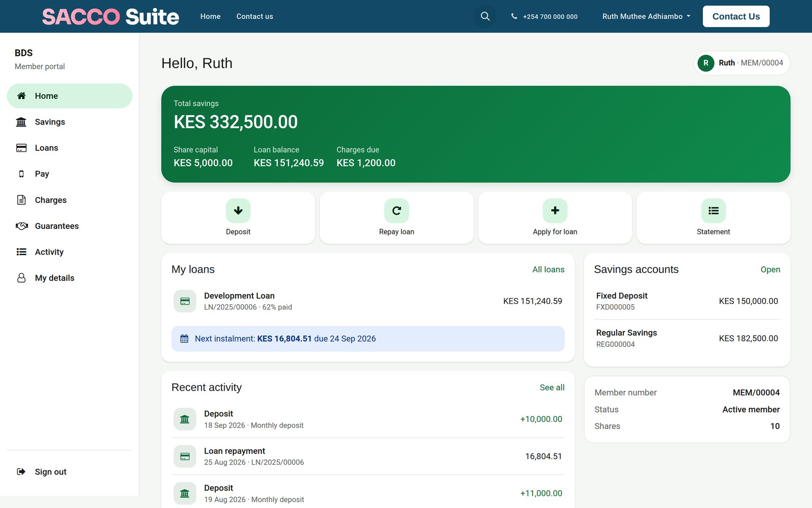Click the +254 700 000 000 phone number
This screenshot has height=508, width=812.
550,16
